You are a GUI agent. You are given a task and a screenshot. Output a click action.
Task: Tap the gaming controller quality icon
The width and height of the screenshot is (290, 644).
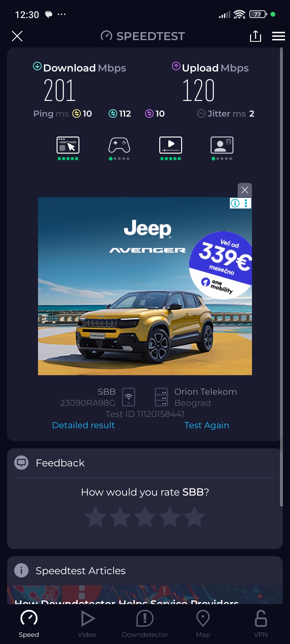tap(119, 145)
